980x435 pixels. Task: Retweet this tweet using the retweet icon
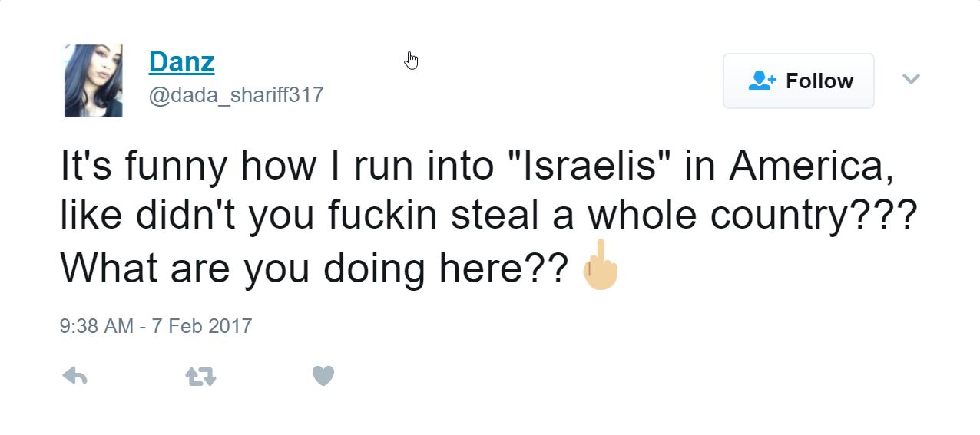200,376
